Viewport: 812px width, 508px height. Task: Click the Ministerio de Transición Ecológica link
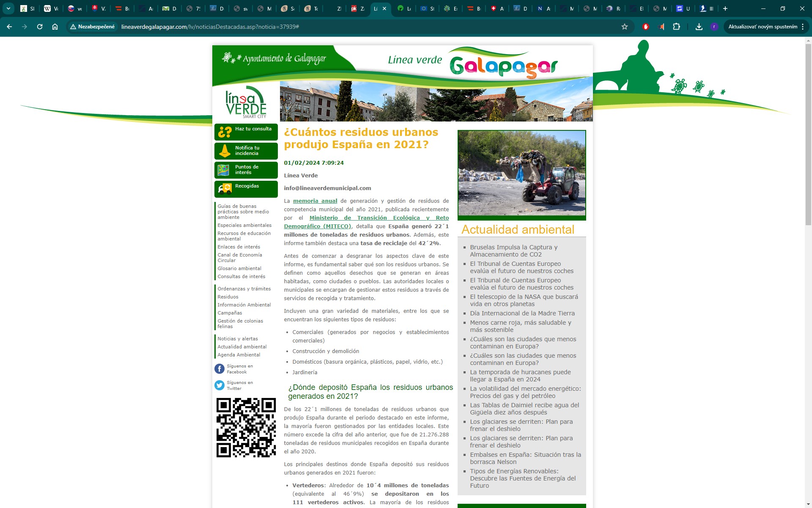(366, 222)
